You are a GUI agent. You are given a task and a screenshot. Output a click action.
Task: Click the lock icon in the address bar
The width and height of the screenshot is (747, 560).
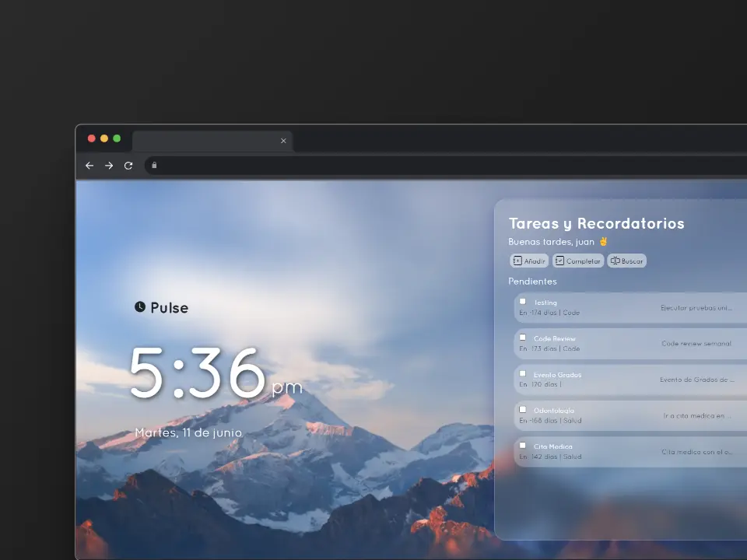point(154,165)
